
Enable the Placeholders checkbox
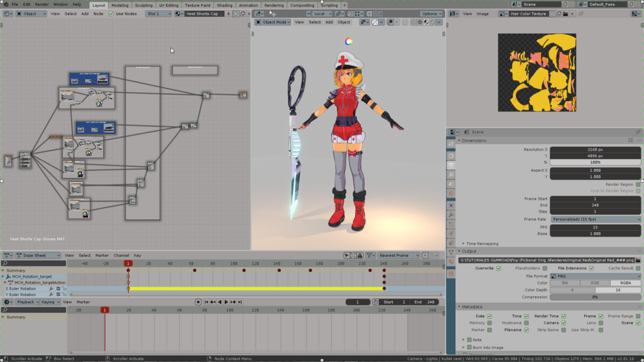[x=545, y=268]
